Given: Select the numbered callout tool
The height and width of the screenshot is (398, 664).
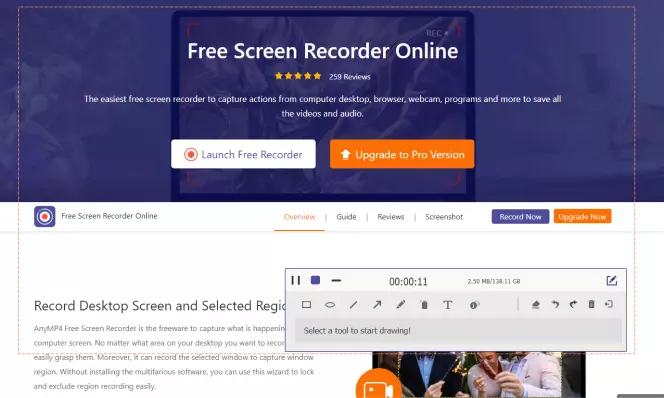Looking at the screenshot, I should pos(474,305).
